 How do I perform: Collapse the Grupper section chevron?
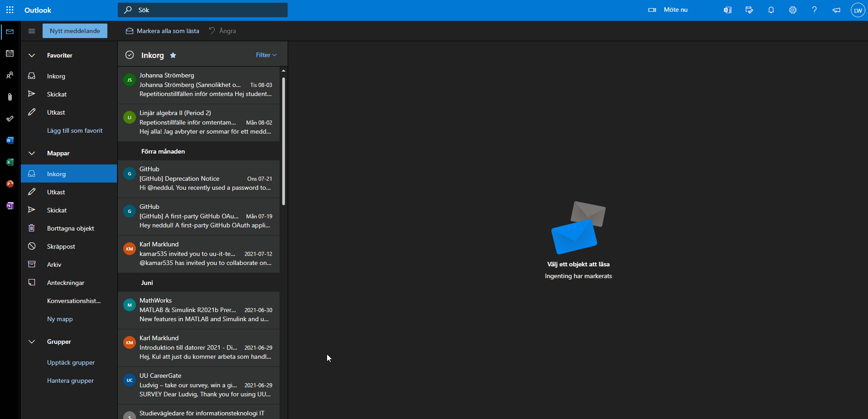coord(32,342)
